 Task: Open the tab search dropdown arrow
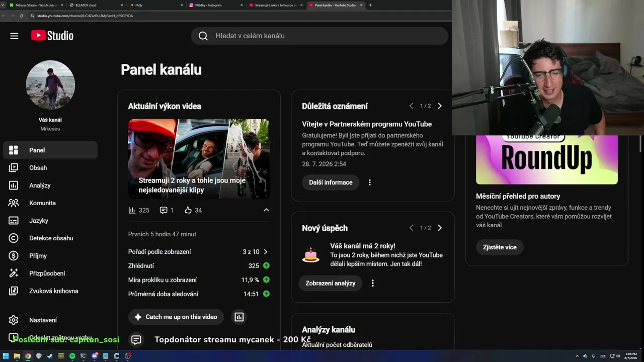pyautogui.click(x=4, y=5)
